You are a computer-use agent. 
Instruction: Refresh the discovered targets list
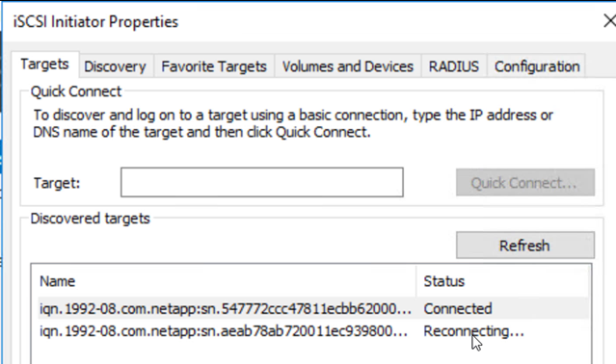click(x=525, y=246)
